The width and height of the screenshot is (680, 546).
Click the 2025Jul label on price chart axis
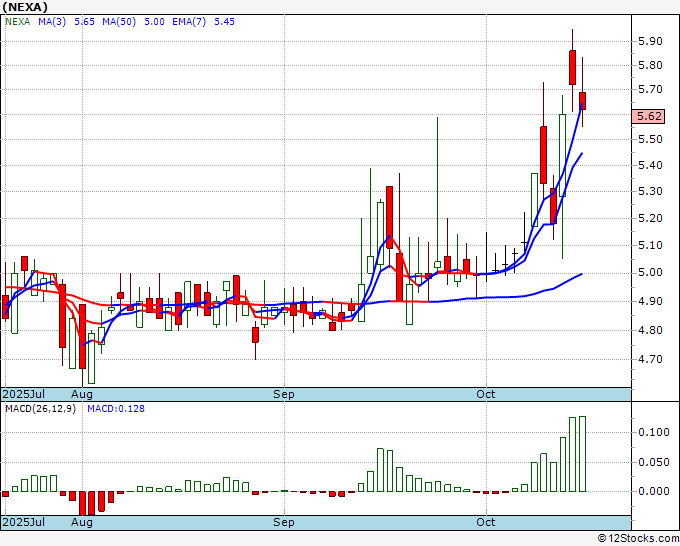[24, 394]
